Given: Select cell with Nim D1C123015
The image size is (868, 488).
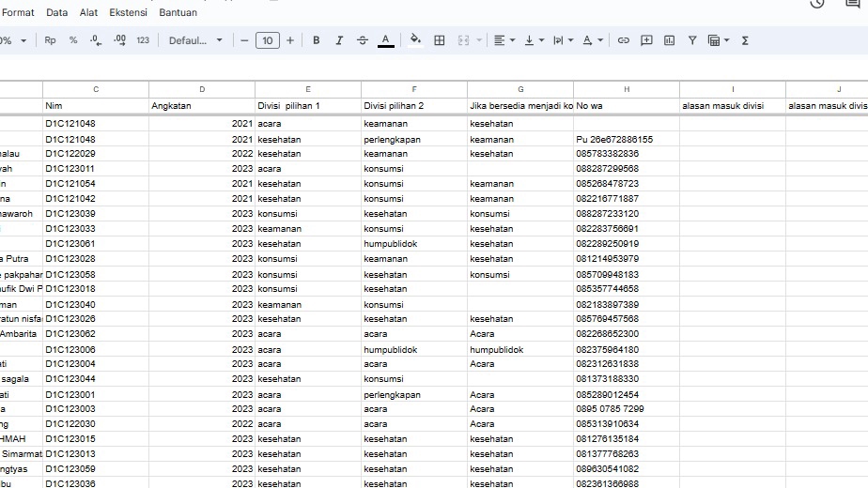Looking at the screenshot, I should (96, 439).
